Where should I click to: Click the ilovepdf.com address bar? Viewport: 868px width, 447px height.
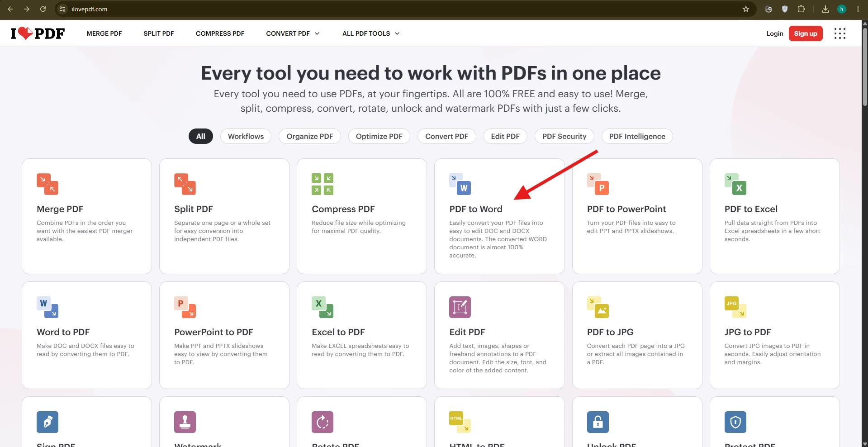coord(405,9)
